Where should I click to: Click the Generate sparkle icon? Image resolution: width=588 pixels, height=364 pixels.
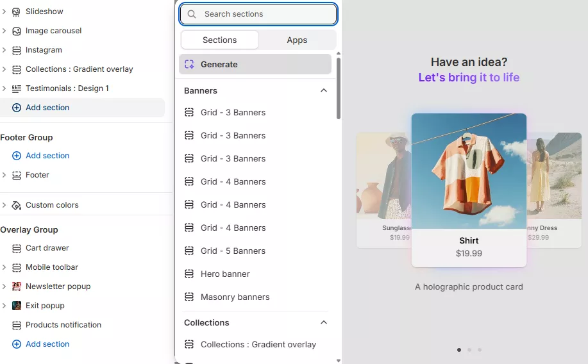point(189,64)
